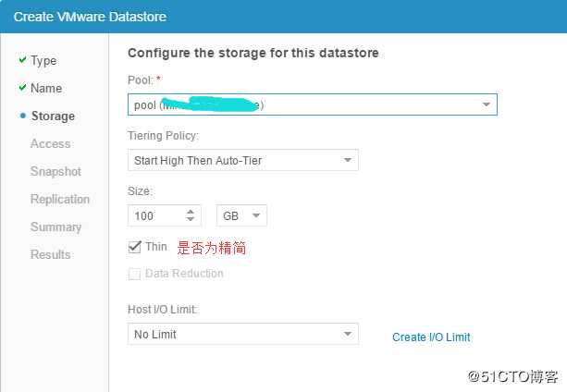Open the Host I/O Limit dropdown
Viewport: 567px width, 392px height.
coord(243,334)
